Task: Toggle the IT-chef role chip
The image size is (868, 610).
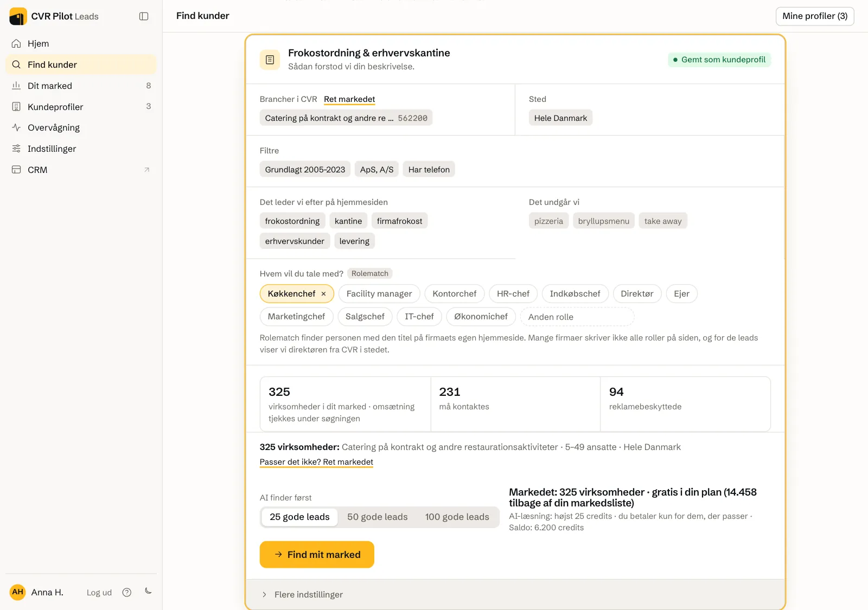Action: (419, 317)
